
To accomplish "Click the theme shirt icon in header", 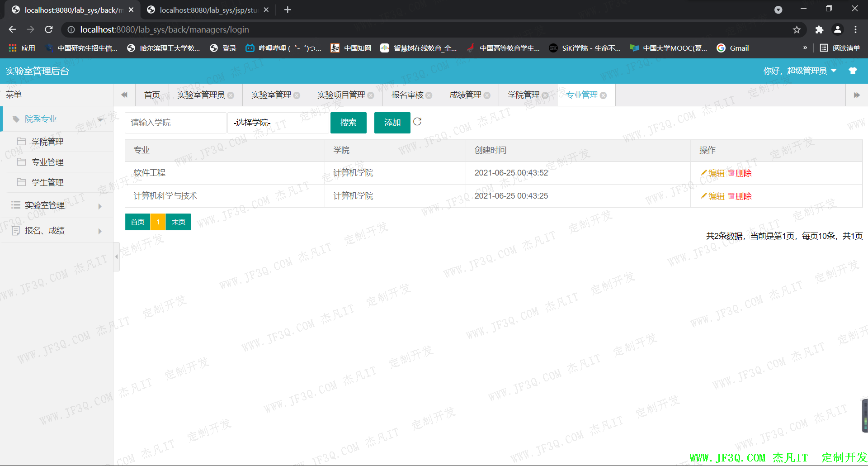I will coord(853,71).
